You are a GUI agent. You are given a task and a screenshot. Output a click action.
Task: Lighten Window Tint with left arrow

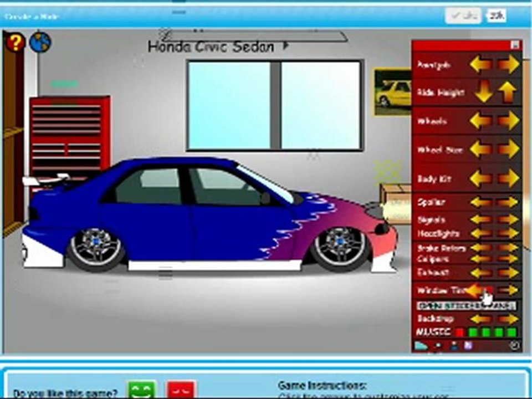478,290
